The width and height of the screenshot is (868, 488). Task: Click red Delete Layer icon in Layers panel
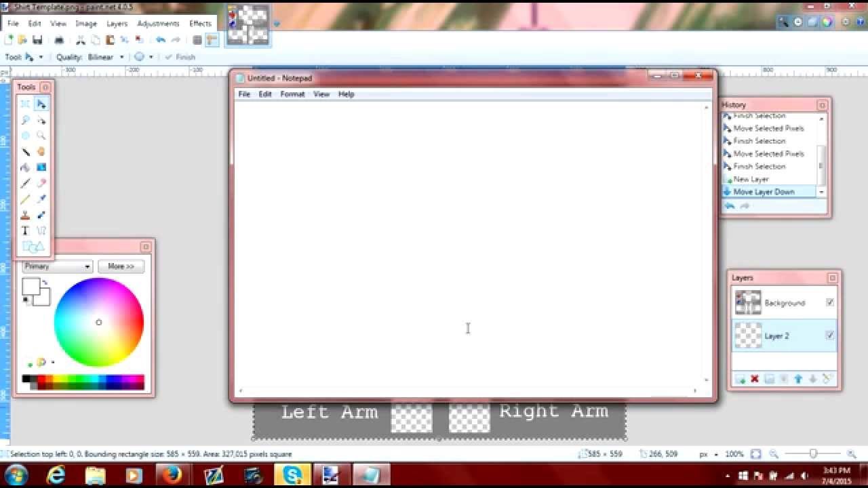click(x=754, y=379)
